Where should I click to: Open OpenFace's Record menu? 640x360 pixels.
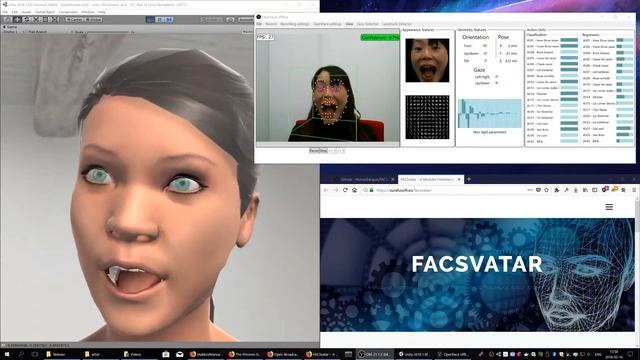pyautogui.click(x=271, y=24)
